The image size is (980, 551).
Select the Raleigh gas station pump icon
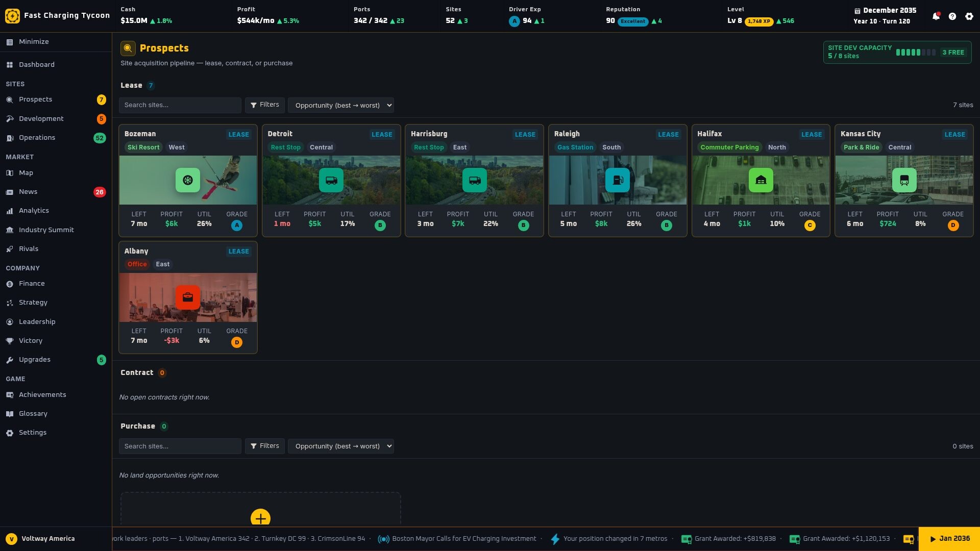[x=618, y=180]
